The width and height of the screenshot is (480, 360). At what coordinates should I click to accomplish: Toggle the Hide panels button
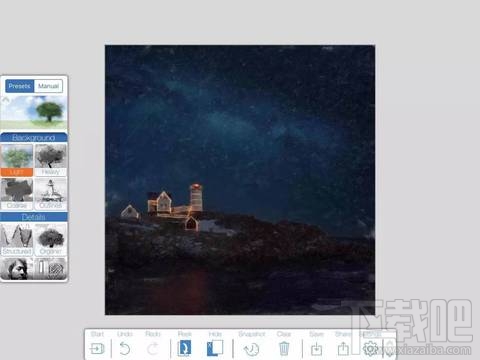pyautogui.click(x=215, y=348)
